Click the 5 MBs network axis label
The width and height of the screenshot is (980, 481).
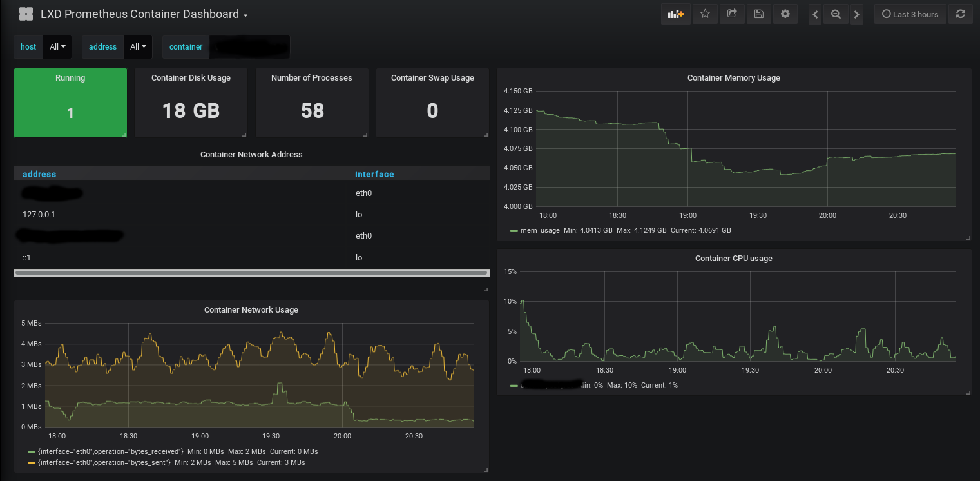[x=32, y=323]
